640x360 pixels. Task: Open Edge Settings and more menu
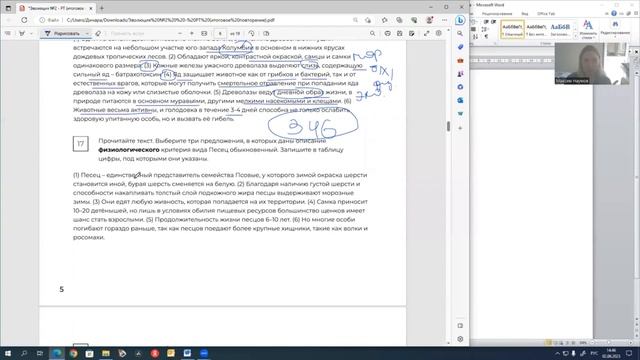tap(444, 20)
